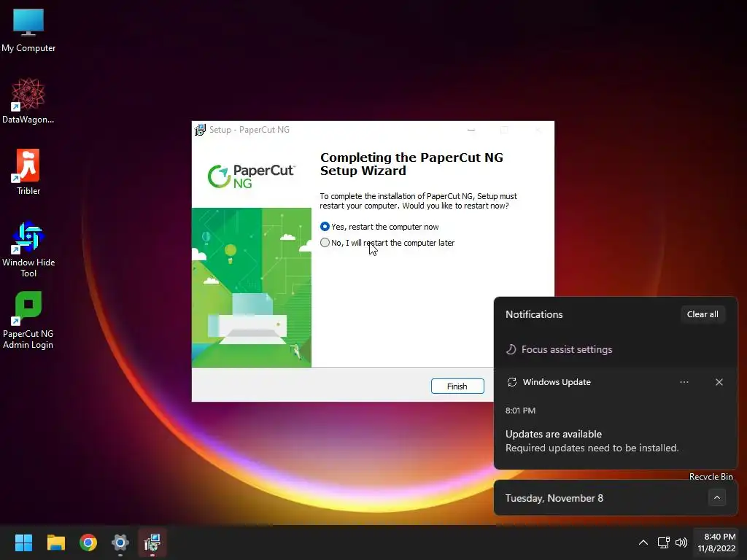The width and height of the screenshot is (747, 560).
Task: Open the Windows Start menu
Action: (x=23, y=542)
